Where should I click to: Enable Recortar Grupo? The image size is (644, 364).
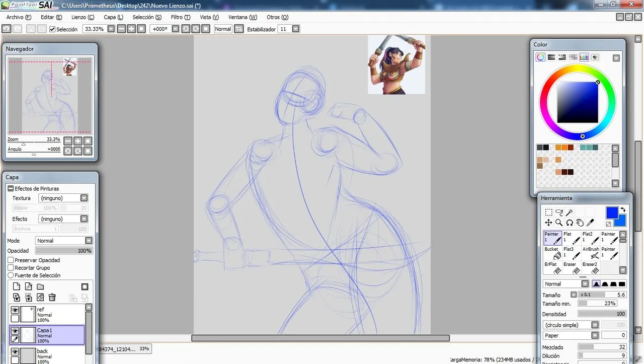point(11,268)
